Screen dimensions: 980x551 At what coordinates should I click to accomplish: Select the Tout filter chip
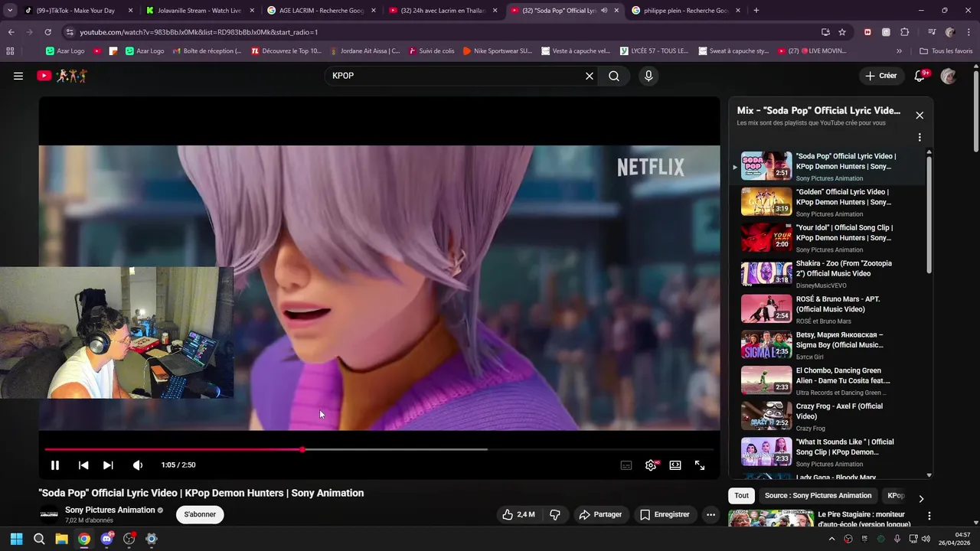(741, 496)
